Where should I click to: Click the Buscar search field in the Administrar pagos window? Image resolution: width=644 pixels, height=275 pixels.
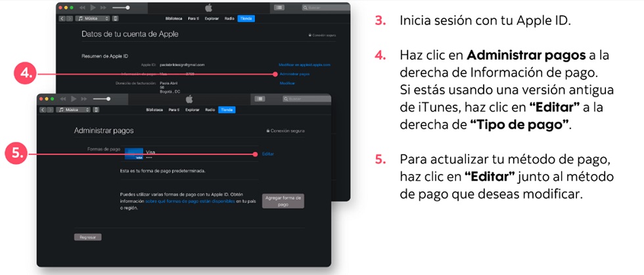[306, 99]
